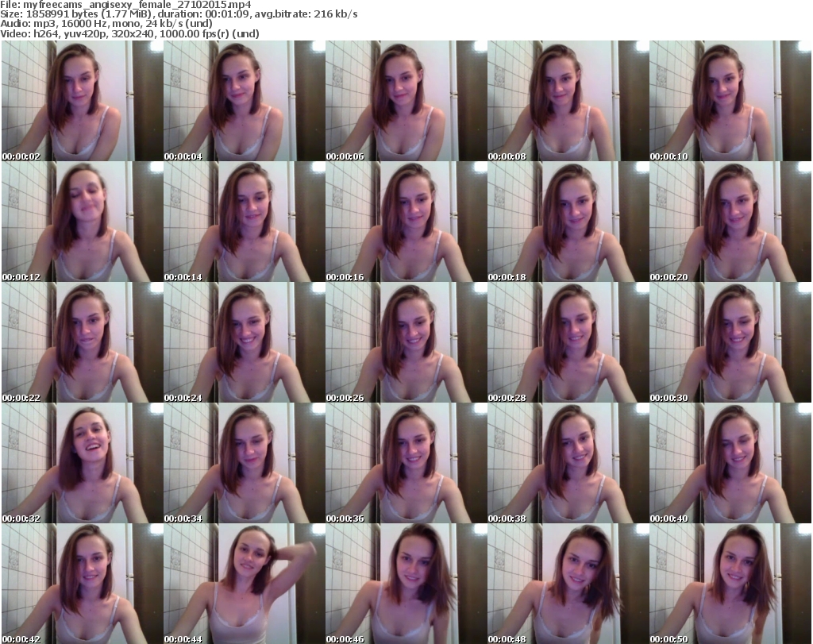Click the 00:00:38 frame
Image resolution: width=813 pixels, height=644 pixels.
click(568, 463)
